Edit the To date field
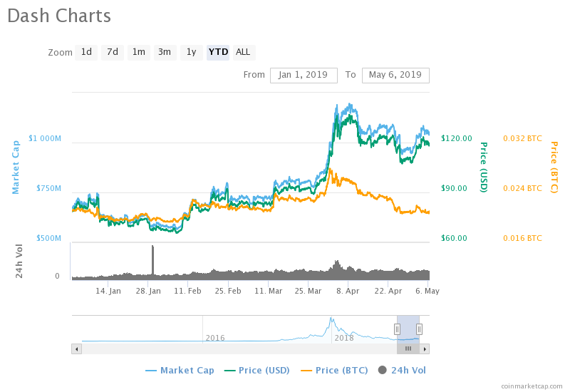Viewport: 570px width, 392px height. [395, 76]
